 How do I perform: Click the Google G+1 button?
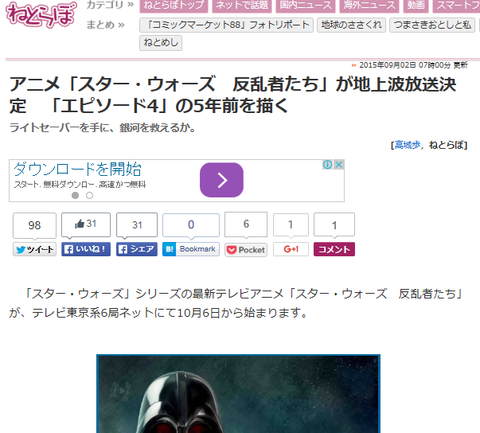(x=291, y=249)
